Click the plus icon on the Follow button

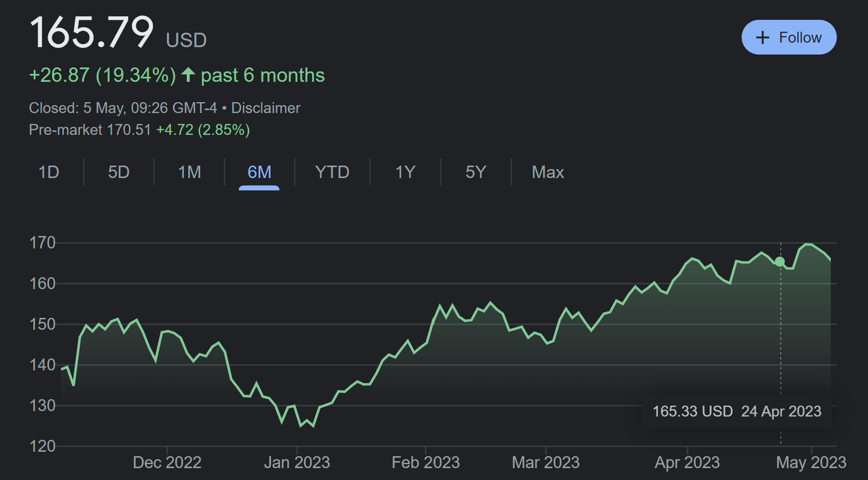(x=762, y=38)
